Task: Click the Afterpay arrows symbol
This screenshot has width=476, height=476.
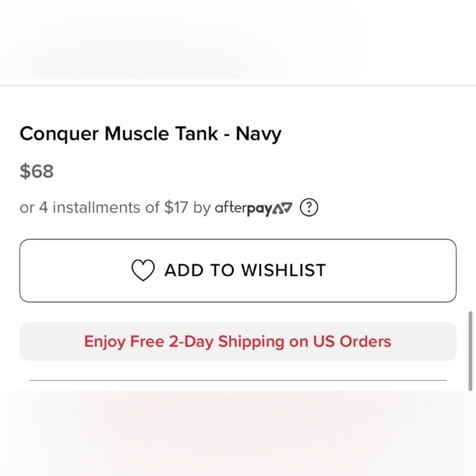Action: pyautogui.click(x=282, y=208)
